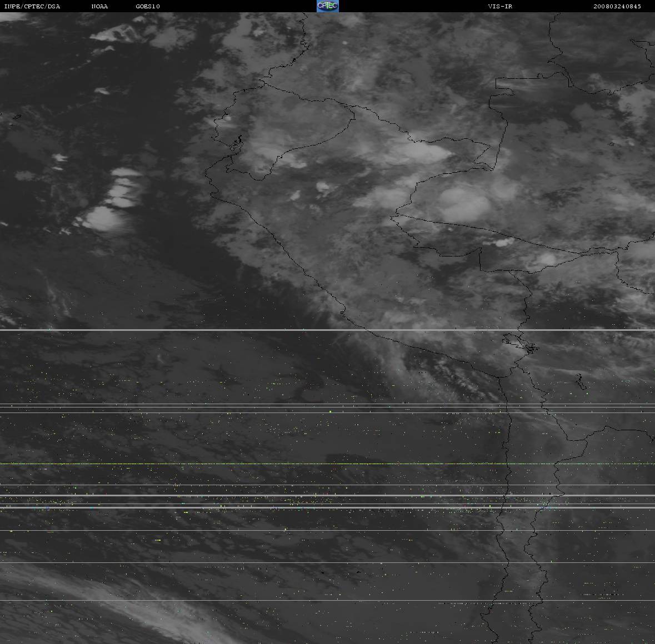The height and width of the screenshot is (644, 655).
Task: Select the 'NOAA' label in the header
Action: pos(99,6)
